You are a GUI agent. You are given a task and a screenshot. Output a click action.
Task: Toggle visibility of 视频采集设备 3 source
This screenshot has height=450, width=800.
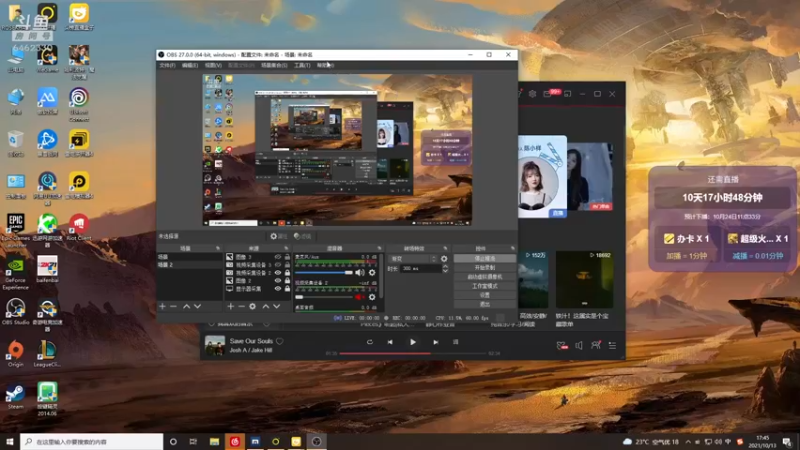(278, 265)
